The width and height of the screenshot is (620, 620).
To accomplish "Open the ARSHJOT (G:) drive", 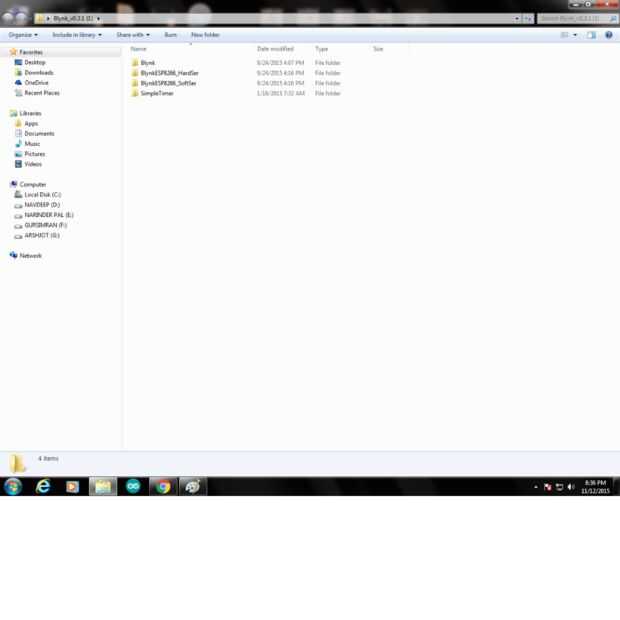I will coord(42,236).
